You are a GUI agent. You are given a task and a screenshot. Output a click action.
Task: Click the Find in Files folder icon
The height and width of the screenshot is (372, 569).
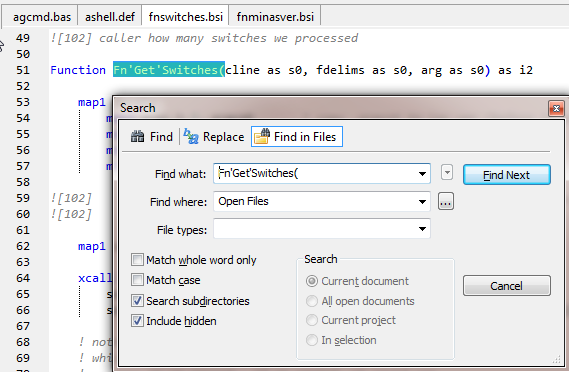click(x=262, y=136)
